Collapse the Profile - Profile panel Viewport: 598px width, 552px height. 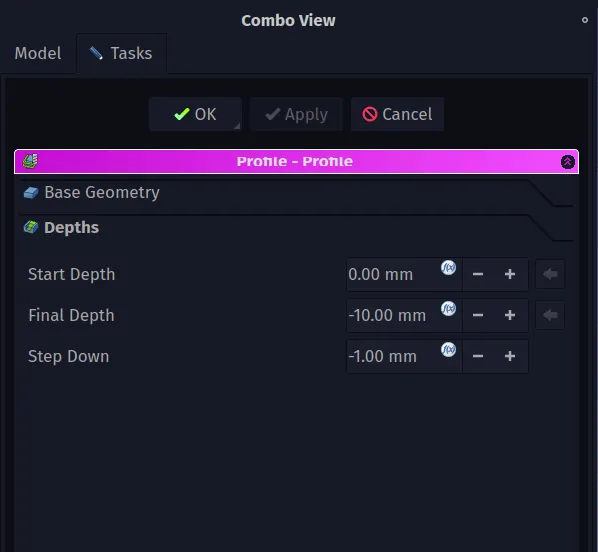(567, 162)
